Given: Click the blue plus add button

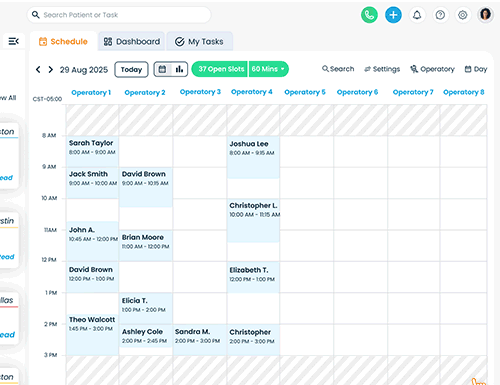Looking at the screenshot, I should [393, 15].
